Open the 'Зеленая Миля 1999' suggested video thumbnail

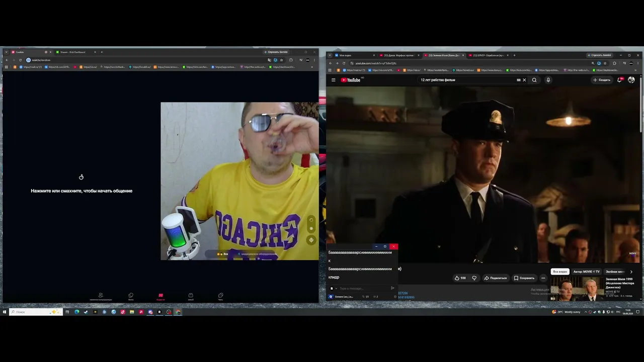point(577,289)
